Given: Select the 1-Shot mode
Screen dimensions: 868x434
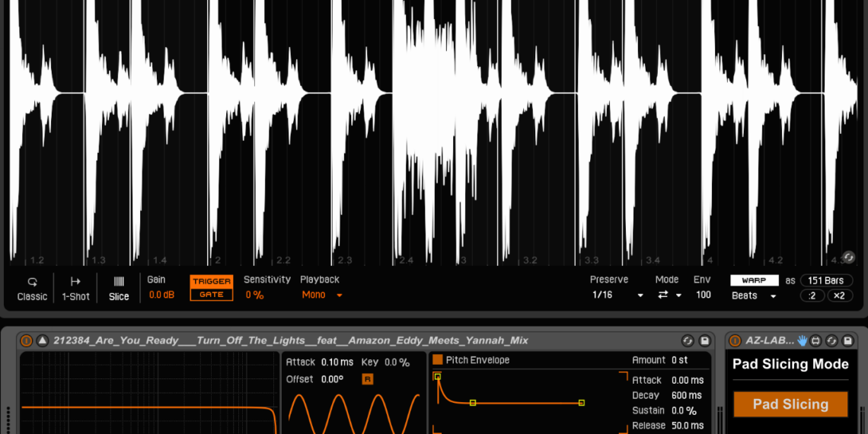Looking at the screenshot, I should [x=75, y=289].
